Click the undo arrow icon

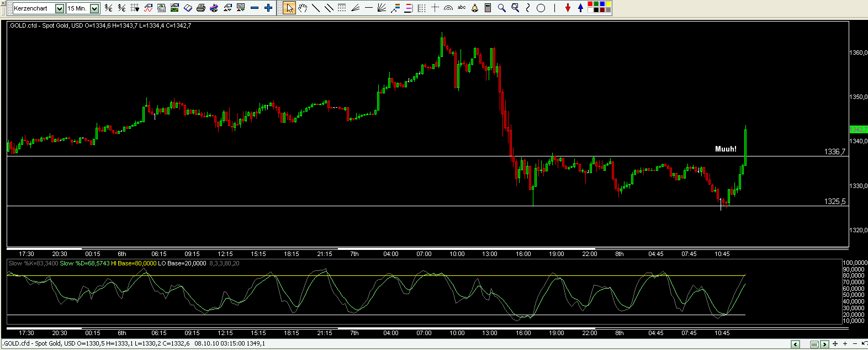click(x=864, y=343)
